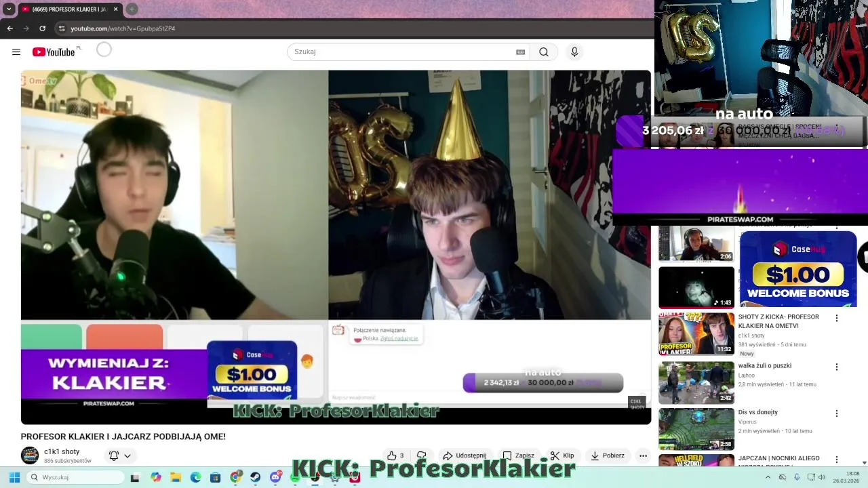Expand the subscription options chevron
This screenshot has height=488, width=868.
point(127,456)
